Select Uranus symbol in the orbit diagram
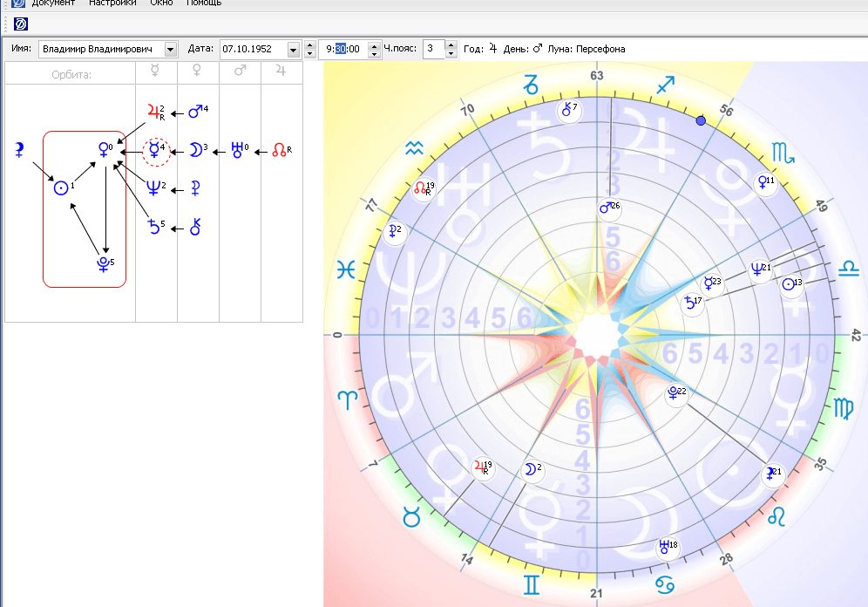This screenshot has height=607, width=868. click(239, 149)
